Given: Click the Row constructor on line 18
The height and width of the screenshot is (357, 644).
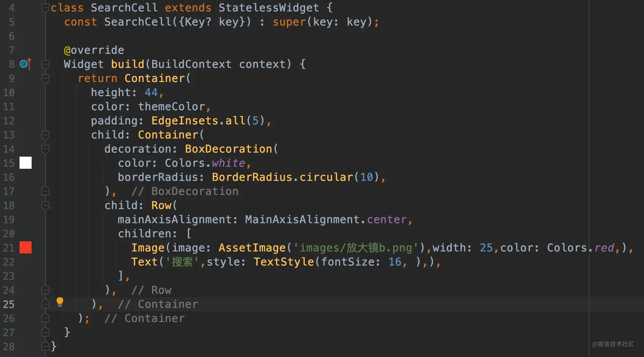Looking at the screenshot, I should [162, 205].
